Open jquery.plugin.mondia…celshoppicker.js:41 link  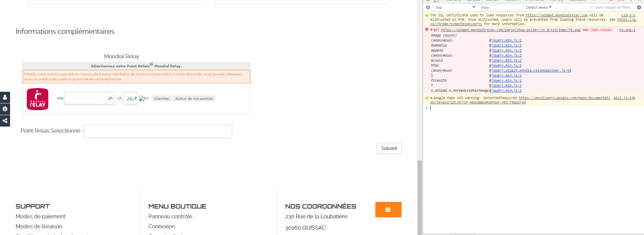[531, 70]
